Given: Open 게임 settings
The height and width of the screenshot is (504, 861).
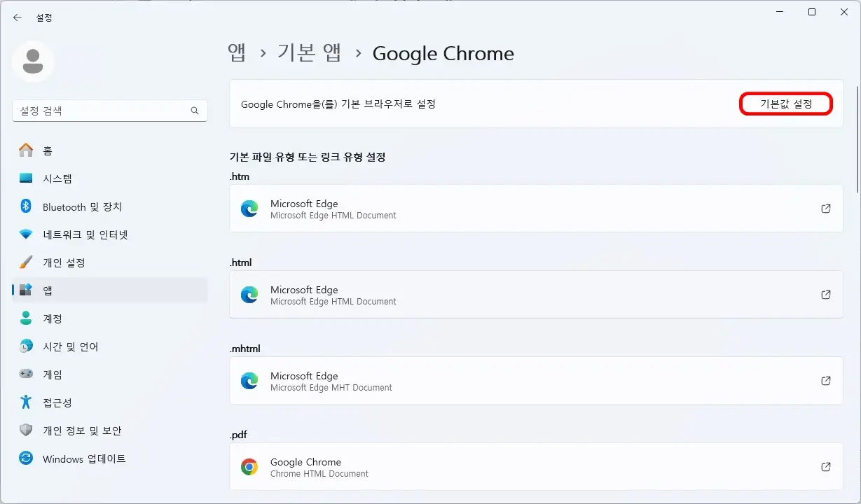Looking at the screenshot, I should [x=110, y=374].
